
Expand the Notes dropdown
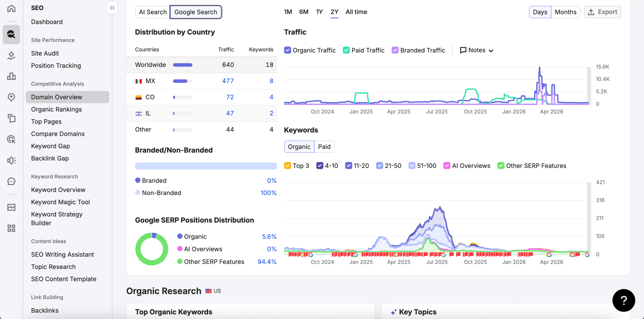pos(477,50)
